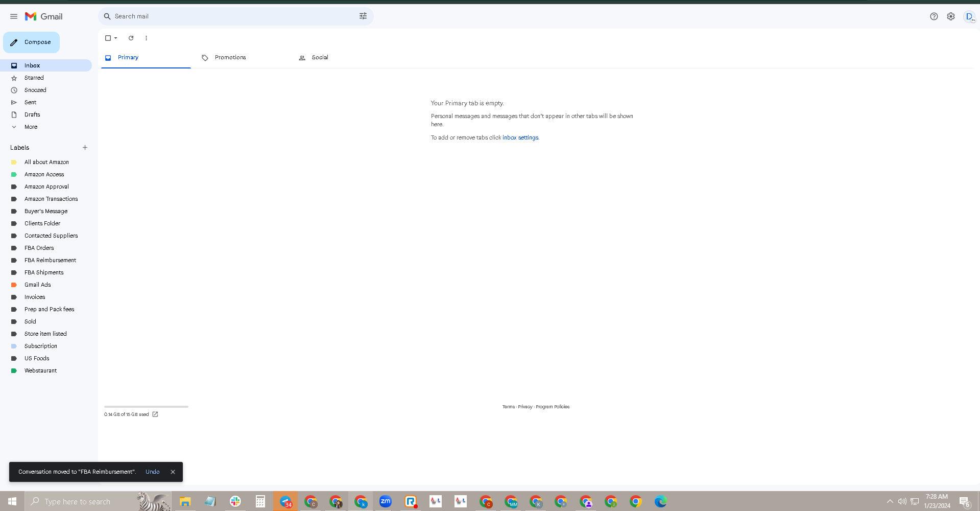Open the Starred folder
The width and height of the screenshot is (980, 511).
(46, 78)
